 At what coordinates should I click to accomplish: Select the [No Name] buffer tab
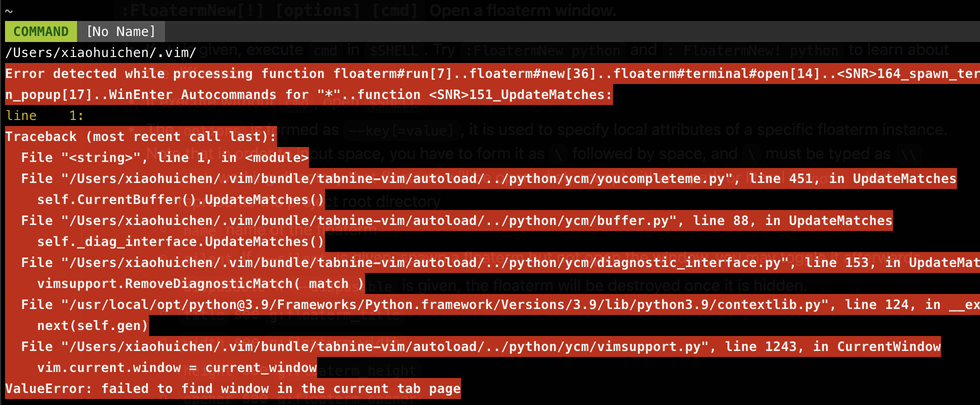121,31
